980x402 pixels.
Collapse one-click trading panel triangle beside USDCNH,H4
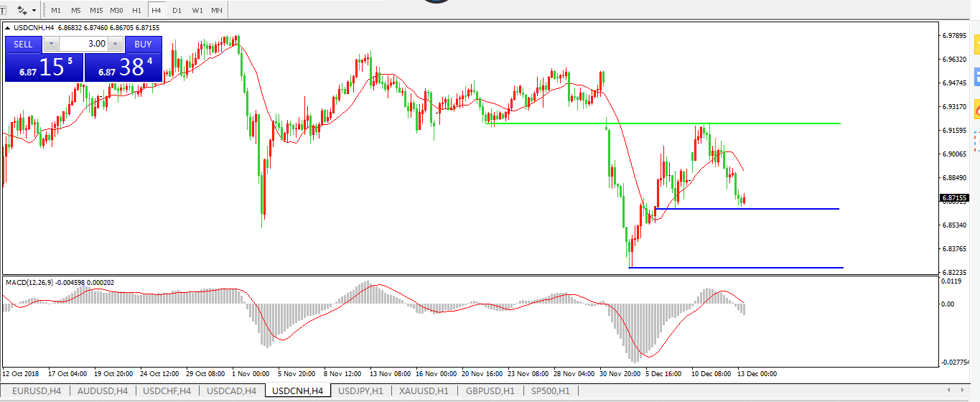[8, 28]
